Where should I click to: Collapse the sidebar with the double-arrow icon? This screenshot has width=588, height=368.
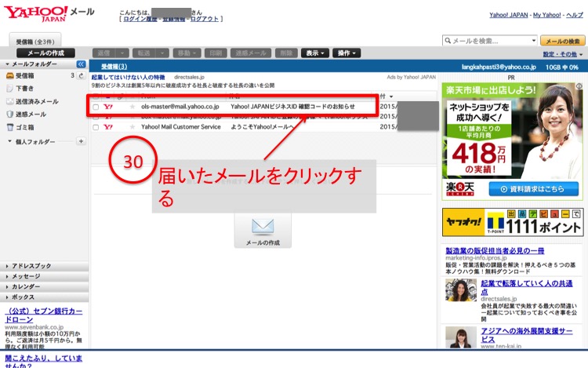(81, 64)
